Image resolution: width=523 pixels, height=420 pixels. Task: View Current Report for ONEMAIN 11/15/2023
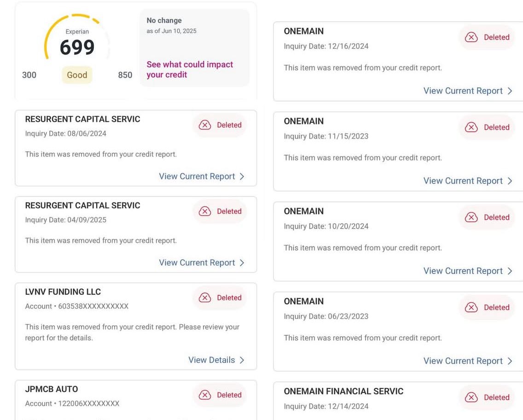(x=463, y=181)
